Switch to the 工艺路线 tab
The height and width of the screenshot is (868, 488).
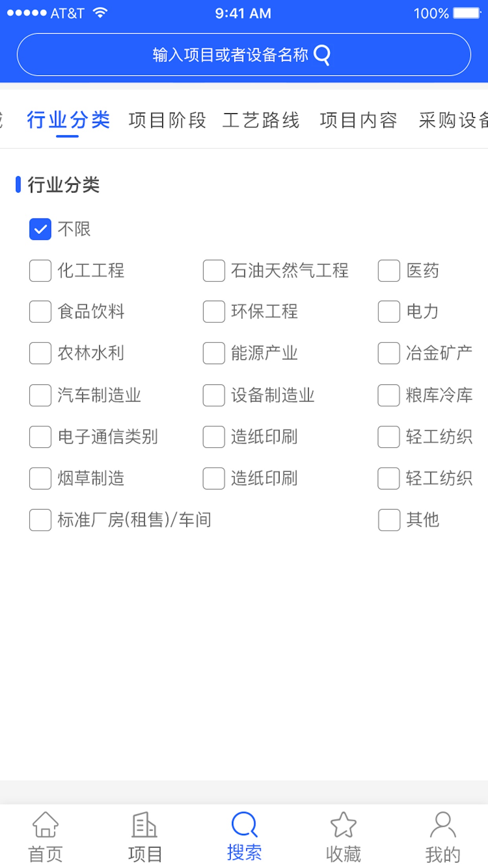(x=261, y=120)
